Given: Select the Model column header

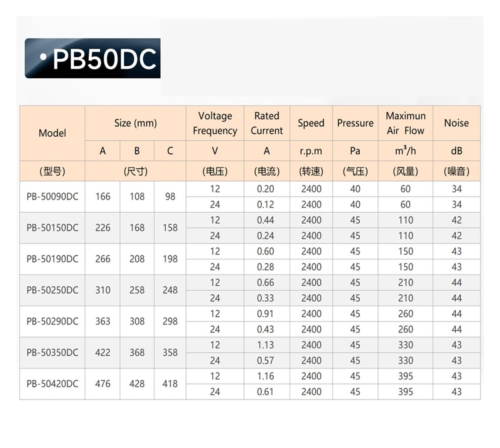Looking at the screenshot, I should (52, 133).
